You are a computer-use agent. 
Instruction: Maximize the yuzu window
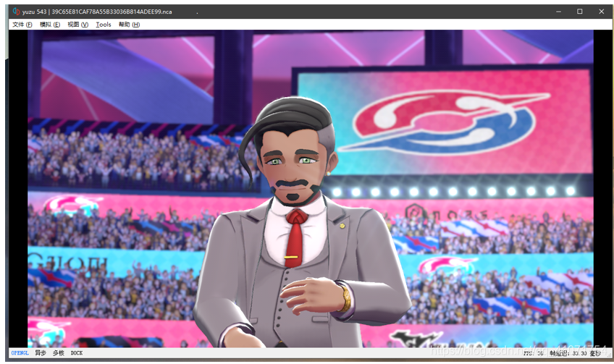coord(580,12)
